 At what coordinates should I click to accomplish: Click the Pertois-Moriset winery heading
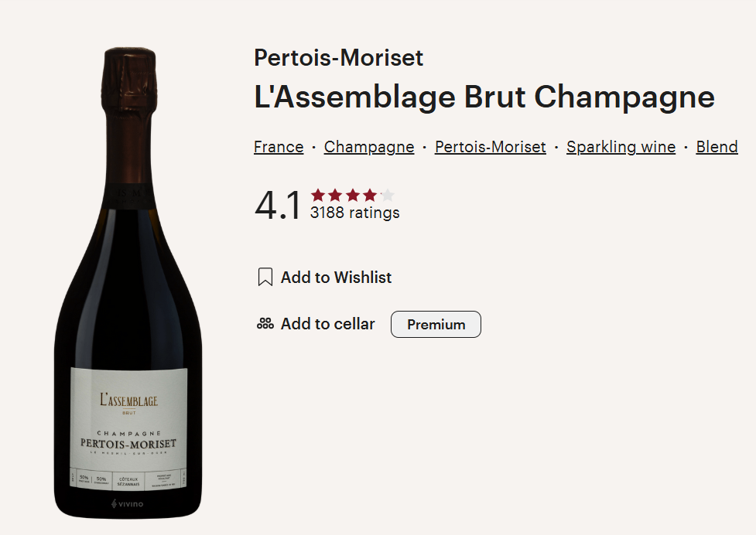(338, 58)
